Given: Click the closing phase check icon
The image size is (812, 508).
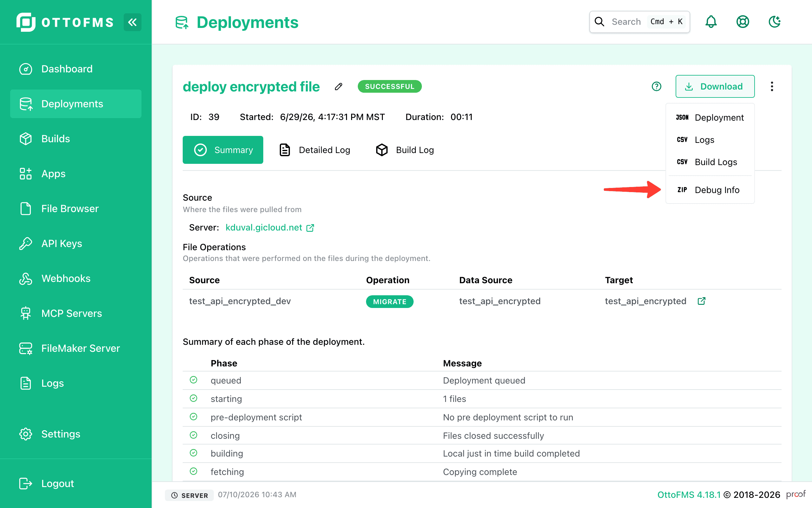Looking at the screenshot, I should 193,435.
